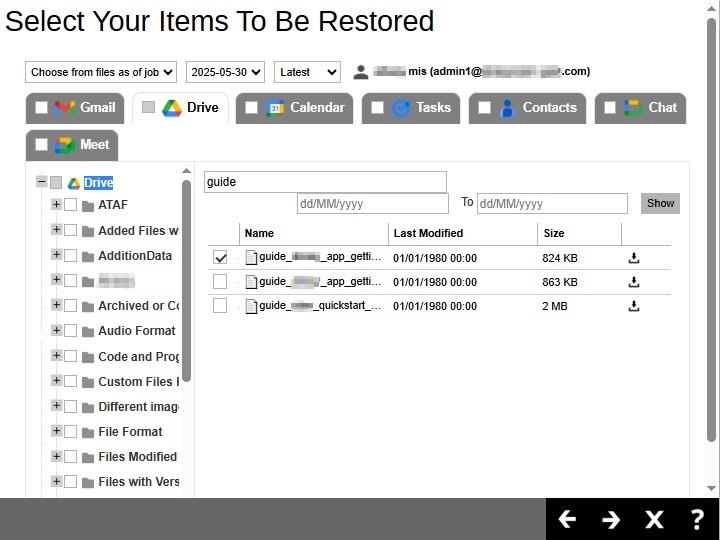Click the back arrow icon in bottom bar

coord(567,519)
